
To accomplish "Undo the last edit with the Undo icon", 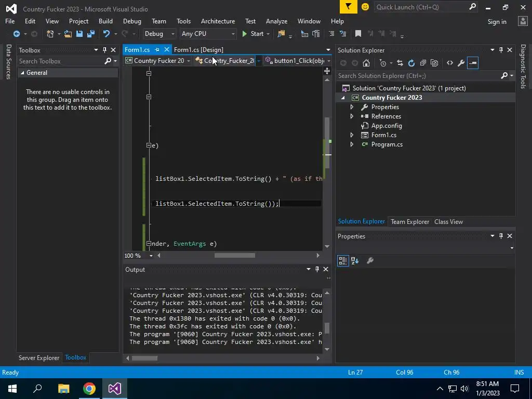I will (107, 34).
